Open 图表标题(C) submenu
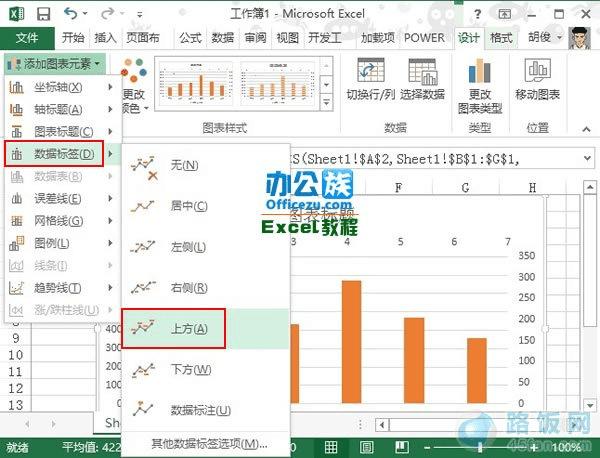This screenshot has width=600, height=458. click(x=63, y=132)
